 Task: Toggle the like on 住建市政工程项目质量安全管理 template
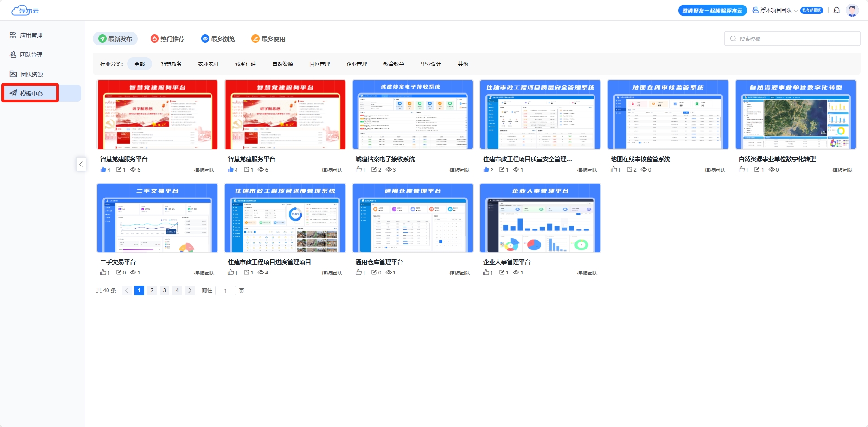[486, 170]
